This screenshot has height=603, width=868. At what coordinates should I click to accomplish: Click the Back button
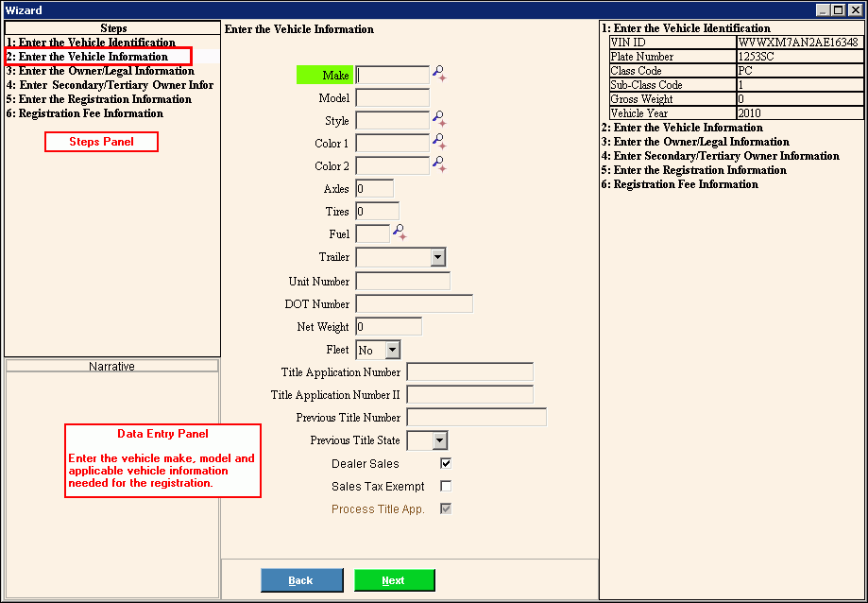click(301, 580)
